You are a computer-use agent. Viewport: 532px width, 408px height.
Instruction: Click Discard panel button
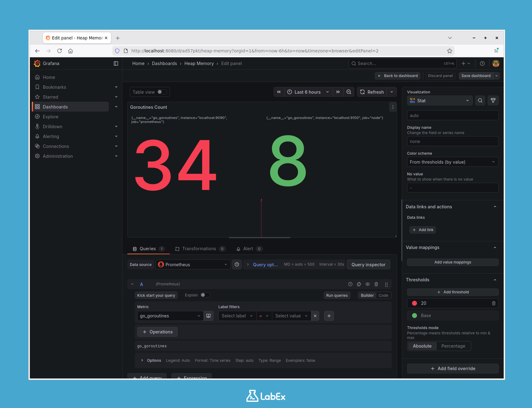click(440, 76)
